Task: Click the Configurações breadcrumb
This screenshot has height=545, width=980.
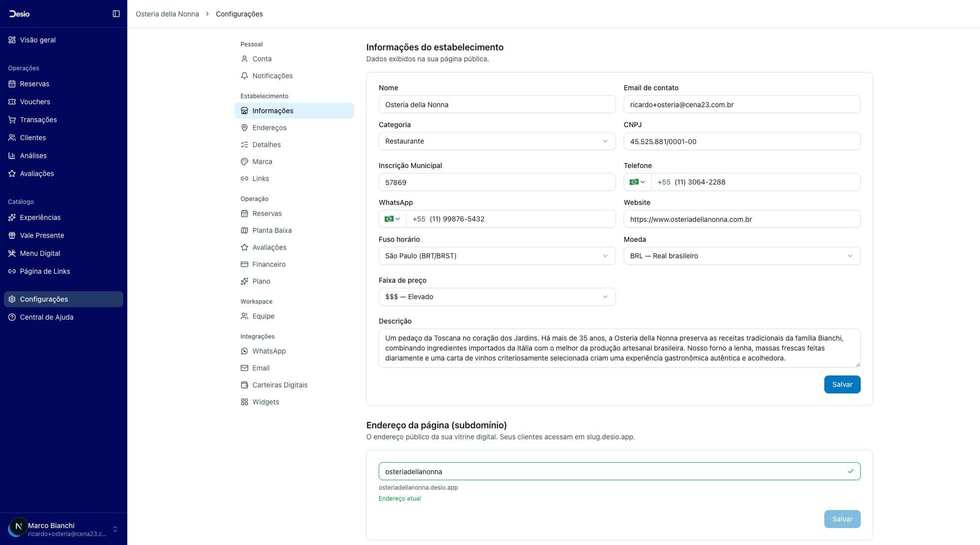Action: coord(240,14)
